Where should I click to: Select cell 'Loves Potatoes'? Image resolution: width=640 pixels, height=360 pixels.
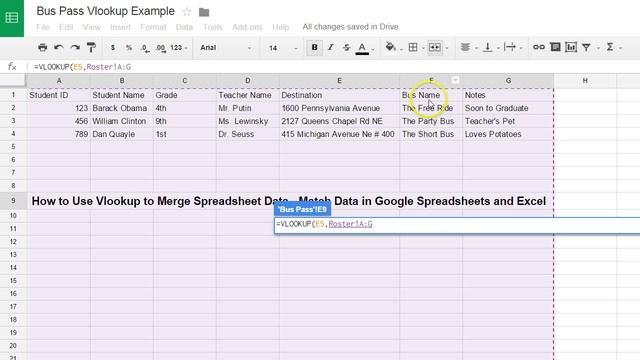point(508,134)
